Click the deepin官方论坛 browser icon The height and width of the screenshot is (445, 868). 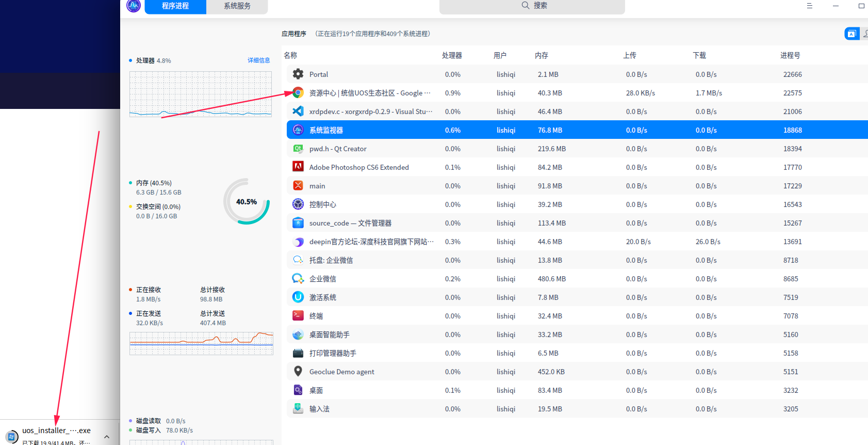point(298,241)
